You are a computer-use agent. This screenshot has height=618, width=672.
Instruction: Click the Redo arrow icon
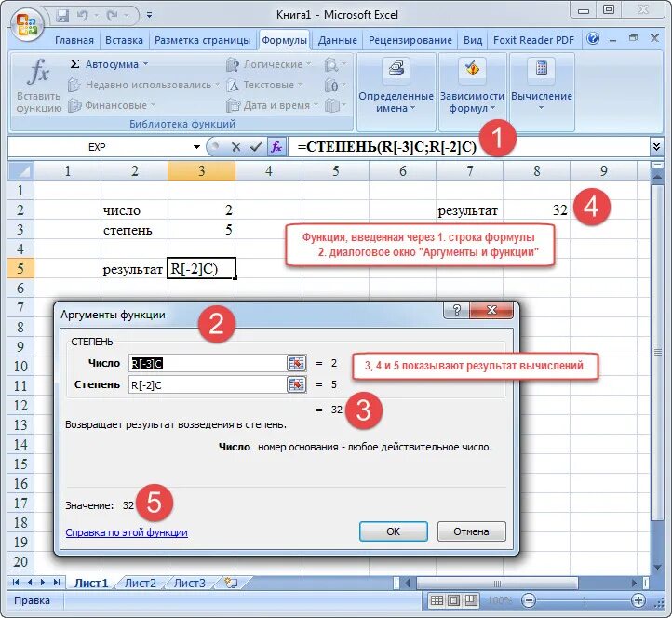[x=113, y=16]
